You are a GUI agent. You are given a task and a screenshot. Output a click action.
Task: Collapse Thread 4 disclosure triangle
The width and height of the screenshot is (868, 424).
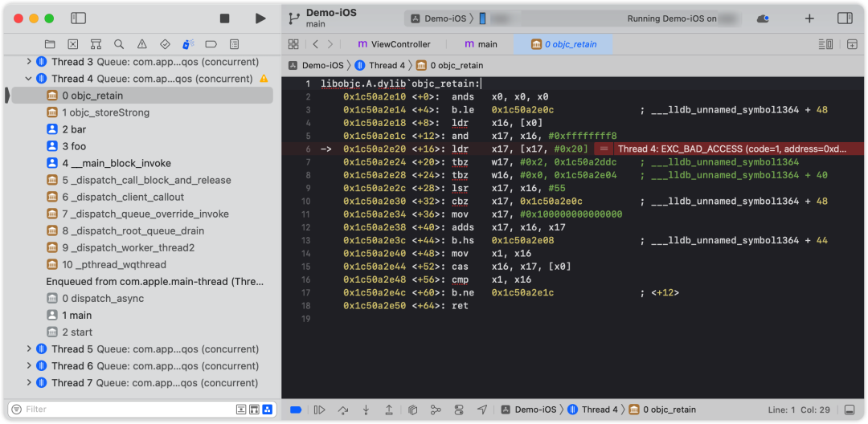[29, 79]
